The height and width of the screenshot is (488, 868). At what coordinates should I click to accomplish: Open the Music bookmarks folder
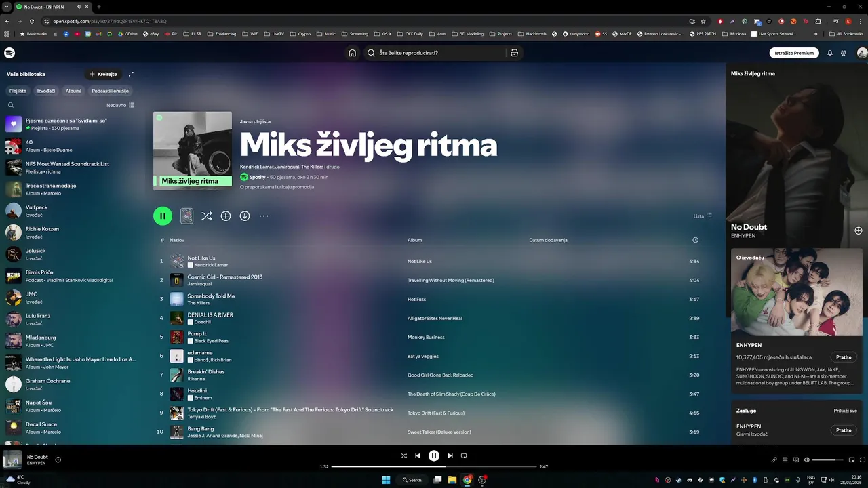pos(326,33)
